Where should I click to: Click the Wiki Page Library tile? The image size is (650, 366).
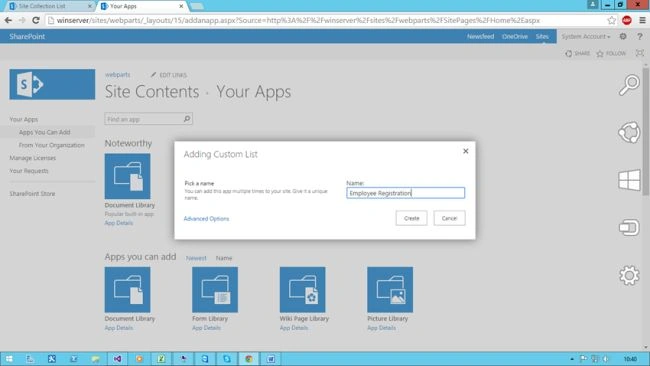[x=302, y=289]
